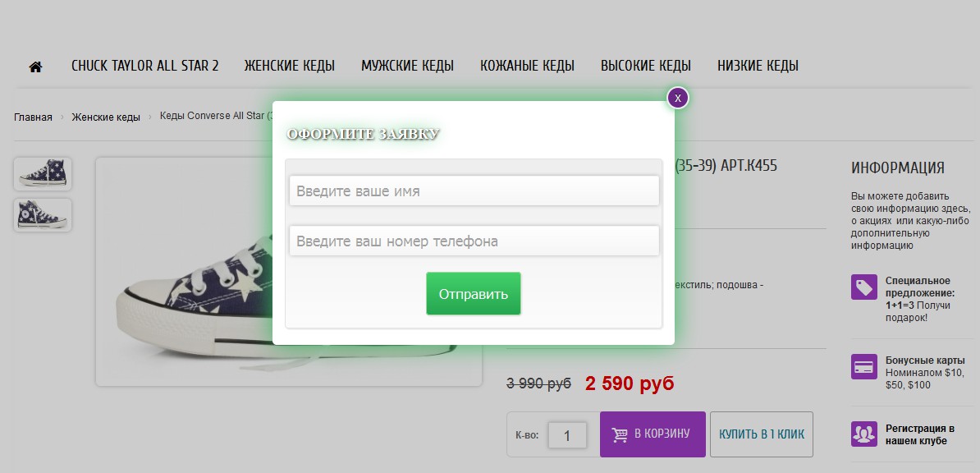
Task: Click the old price 3 990 руб
Action: point(538,383)
